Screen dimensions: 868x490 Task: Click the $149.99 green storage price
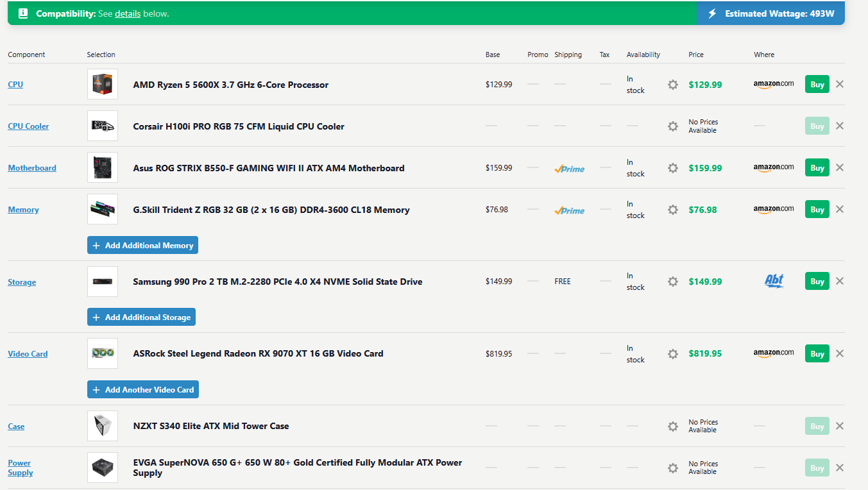(x=705, y=282)
